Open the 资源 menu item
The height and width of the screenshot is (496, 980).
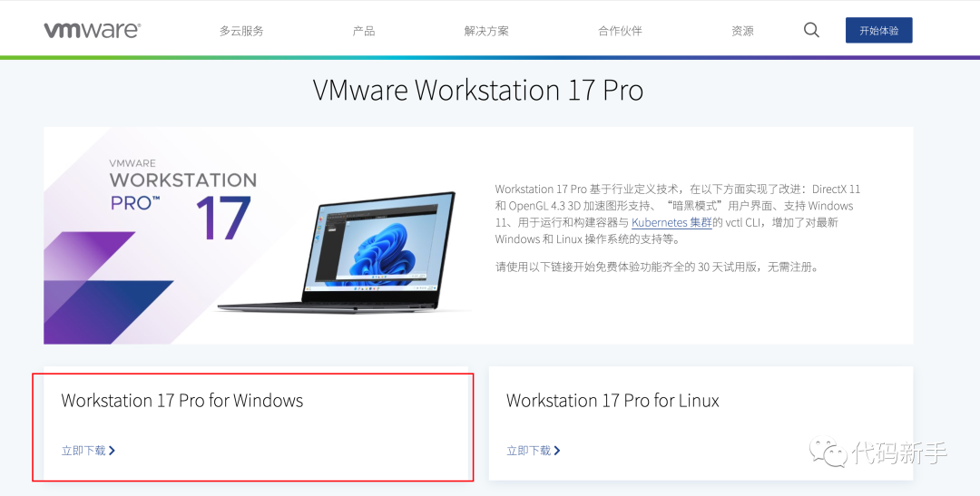(x=742, y=31)
